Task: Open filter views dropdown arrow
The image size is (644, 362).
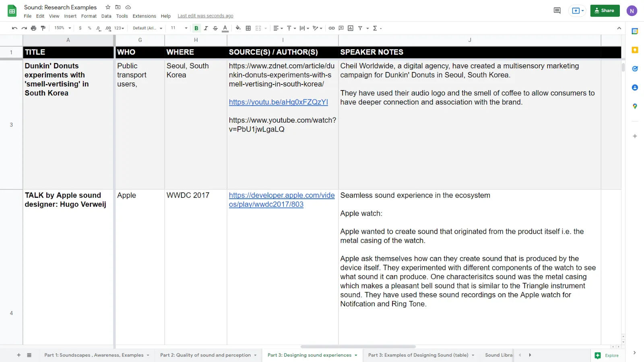Action: coord(367,28)
